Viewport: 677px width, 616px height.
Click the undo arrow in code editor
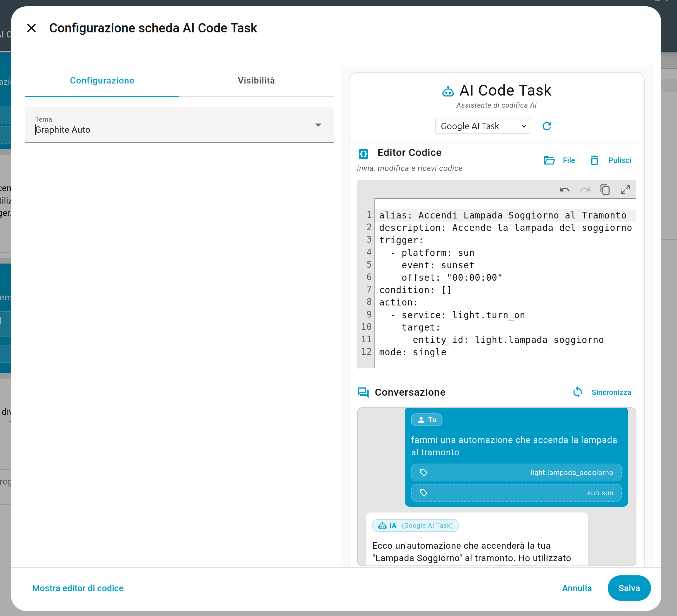(x=565, y=190)
